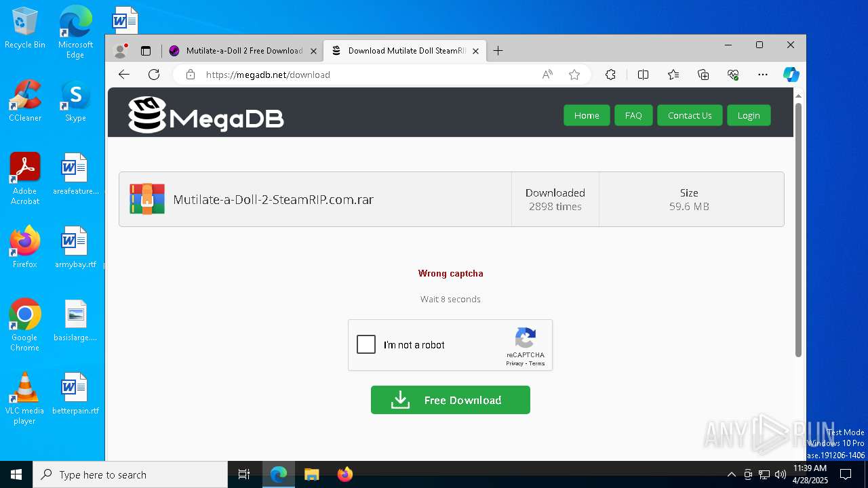Open Settings and more menu
This screenshot has height=488, width=868.
click(763, 75)
